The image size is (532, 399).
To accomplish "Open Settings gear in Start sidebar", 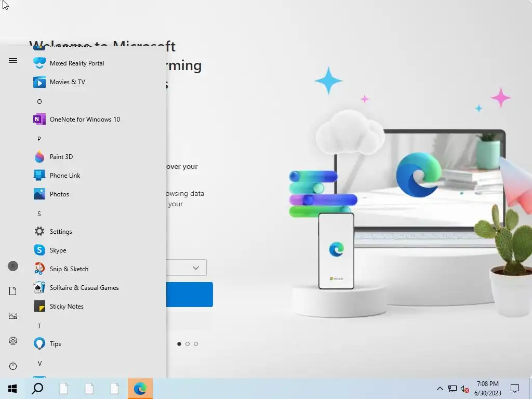I will 13,341.
